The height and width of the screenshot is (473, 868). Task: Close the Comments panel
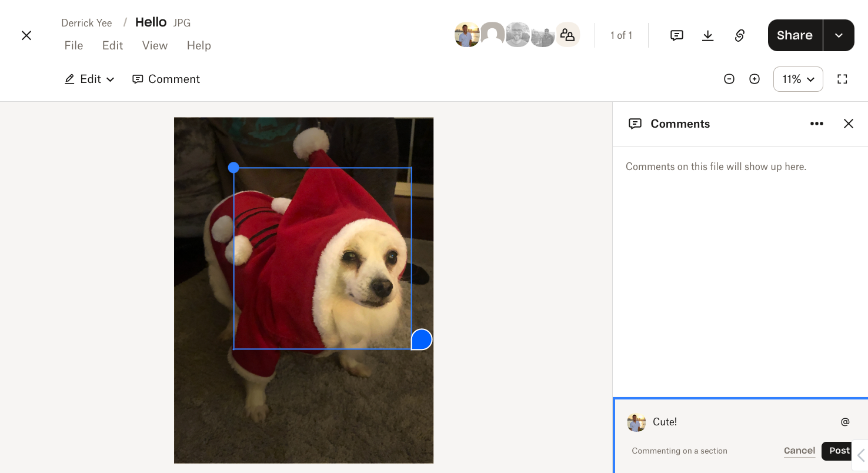tap(848, 124)
